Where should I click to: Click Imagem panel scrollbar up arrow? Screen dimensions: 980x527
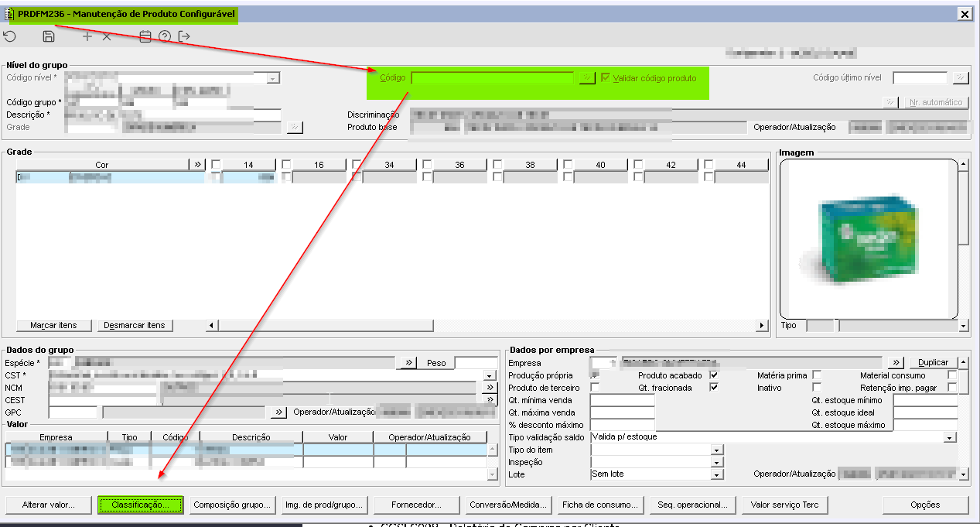963,164
